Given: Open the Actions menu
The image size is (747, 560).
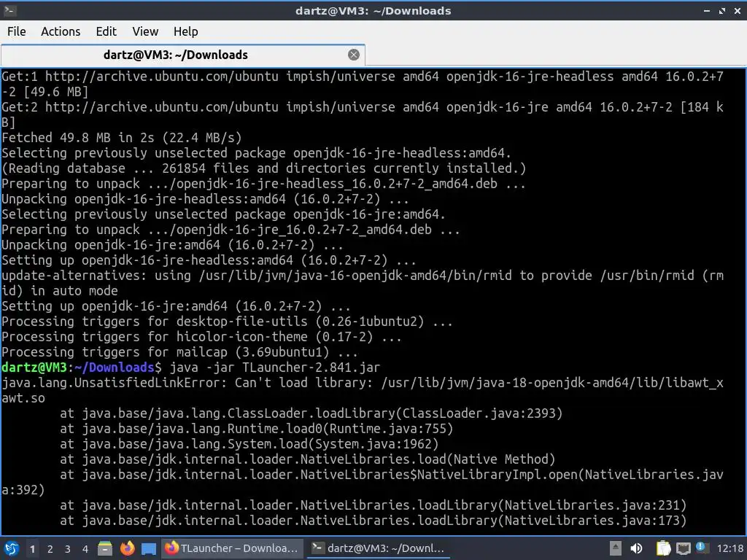Looking at the screenshot, I should click(x=61, y=31).
